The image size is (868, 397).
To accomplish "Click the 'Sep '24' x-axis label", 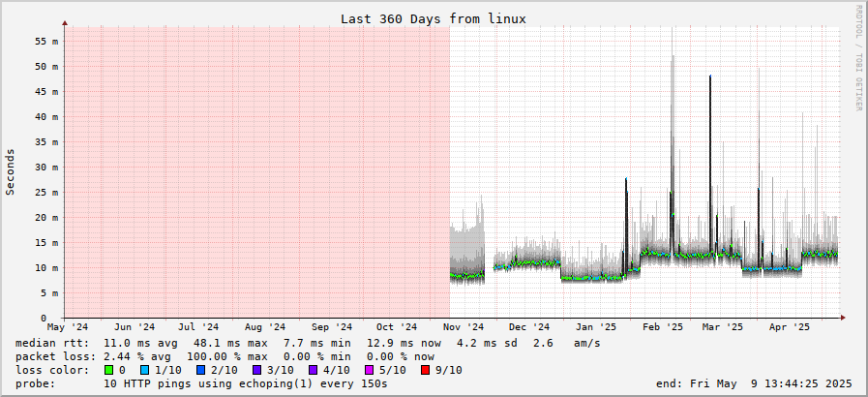I will [332, 327].
